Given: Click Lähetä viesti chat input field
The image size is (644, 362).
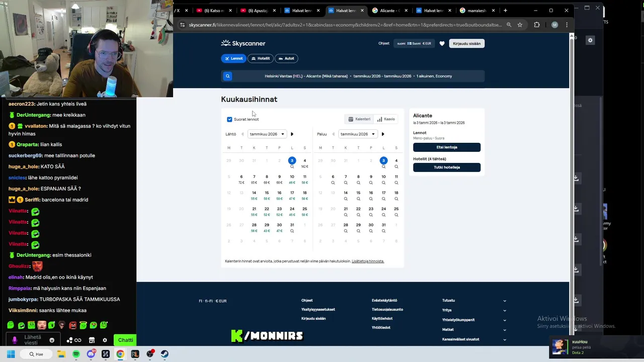Looking at the screenshot, I should tap(33, 340).
